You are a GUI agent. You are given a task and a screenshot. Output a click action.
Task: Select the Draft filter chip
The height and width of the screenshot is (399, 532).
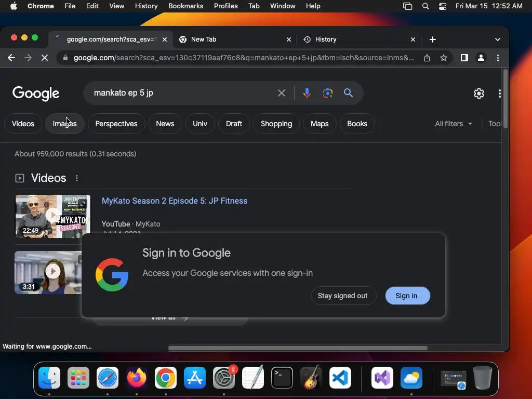[x=234, y=124]
